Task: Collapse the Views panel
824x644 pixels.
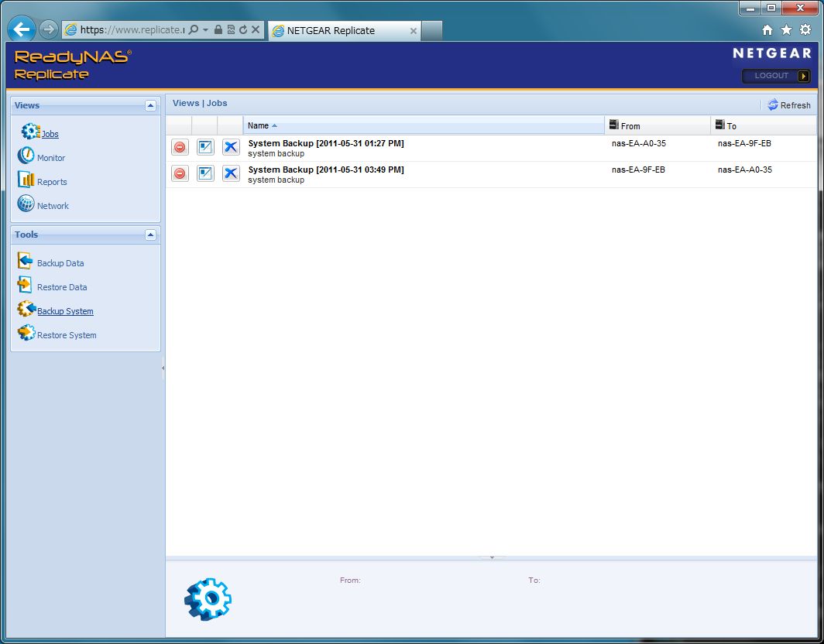Action: pyautogui.click(x=150, y=106)
